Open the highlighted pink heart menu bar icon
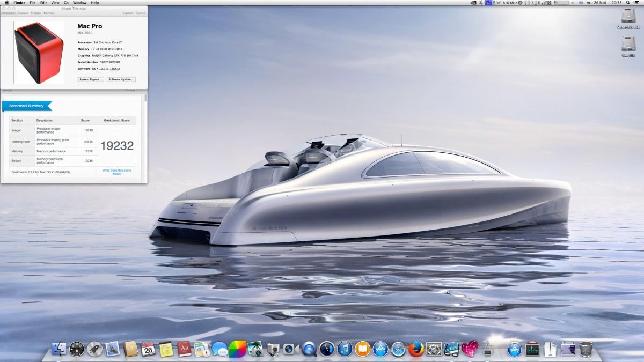Viewport: 644px width, 362px height. click(488, 3)
